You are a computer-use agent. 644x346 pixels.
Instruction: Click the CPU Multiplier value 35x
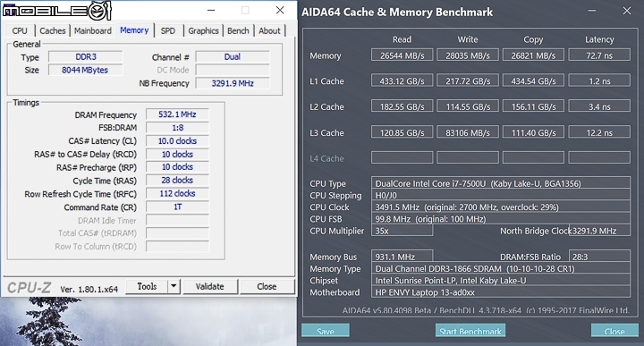(x=402, y=231)
